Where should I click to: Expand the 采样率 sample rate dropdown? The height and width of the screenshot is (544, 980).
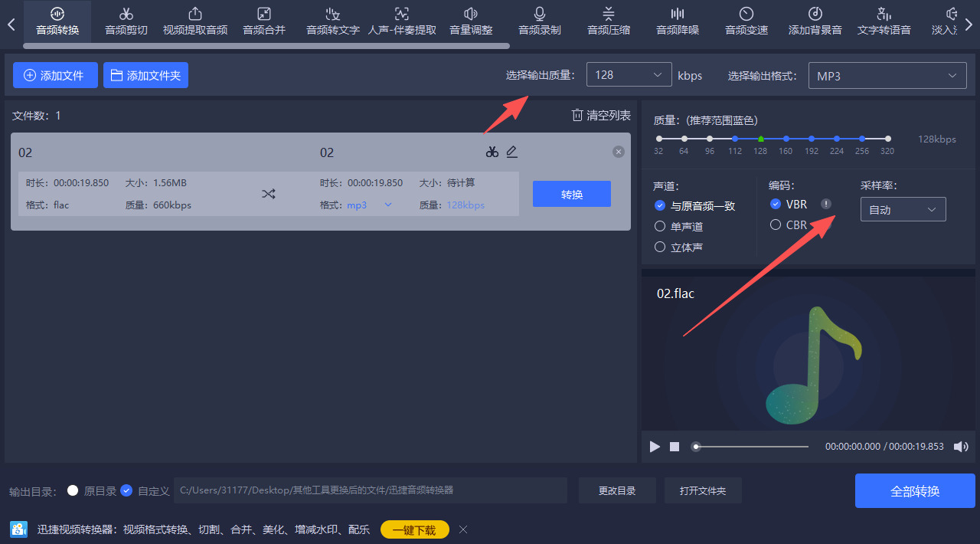(903, 208)
